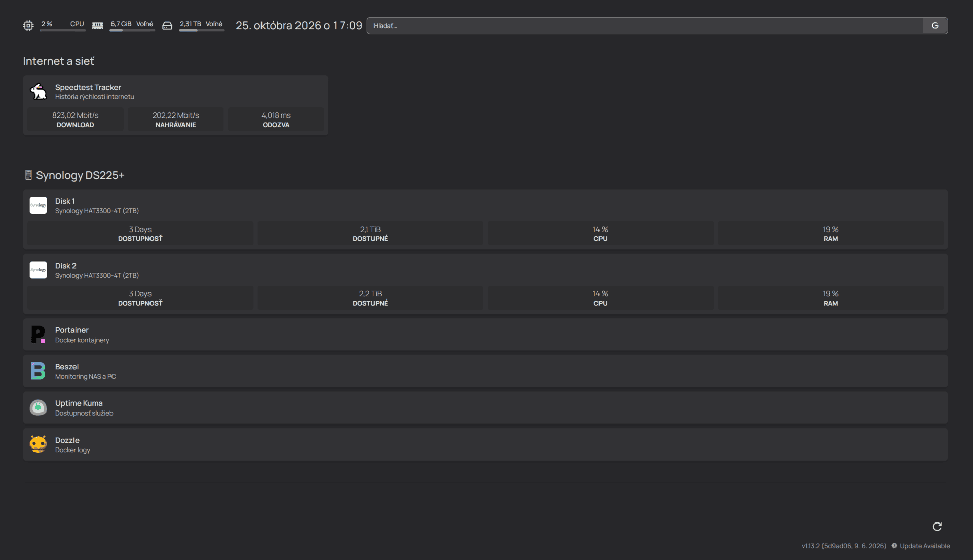Click the RAM memory icon in header
The image size is (973, 560).
pyautogui.click(x=98, y=25)
